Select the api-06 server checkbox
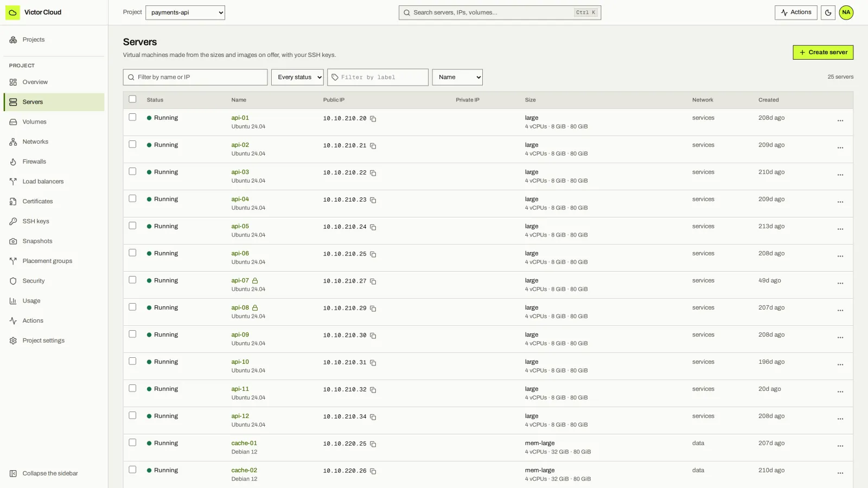The image size is (868, 488). tap(132, 253)
